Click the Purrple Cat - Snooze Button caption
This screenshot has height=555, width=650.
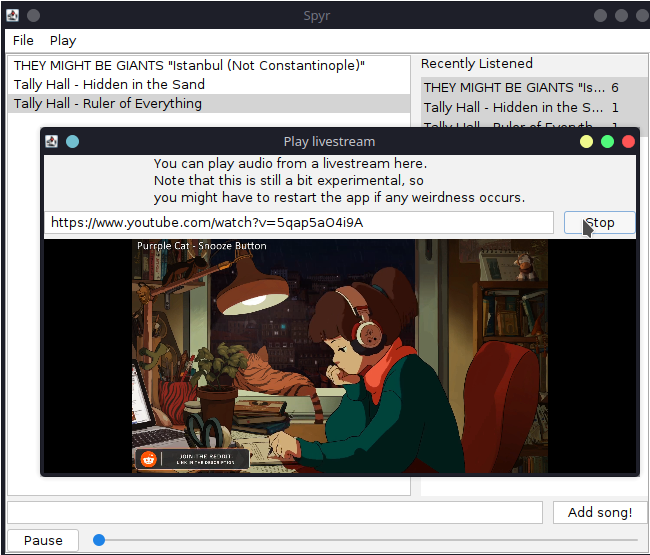[x=201, y=246]
